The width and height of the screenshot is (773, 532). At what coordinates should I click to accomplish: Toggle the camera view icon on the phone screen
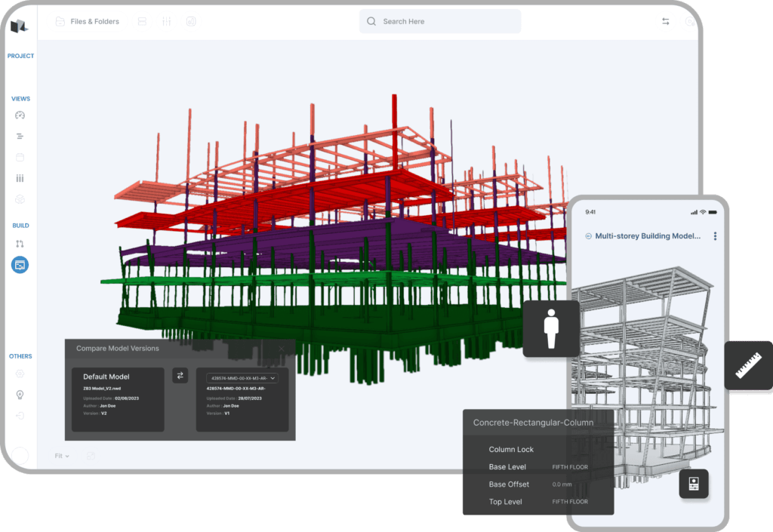[x=693, y=484]
